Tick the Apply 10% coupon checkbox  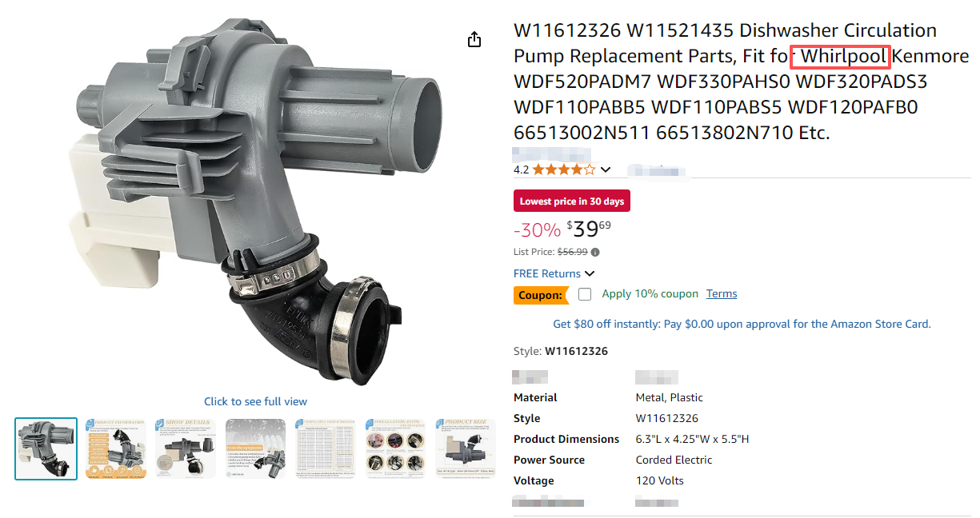tap(585, 294)
